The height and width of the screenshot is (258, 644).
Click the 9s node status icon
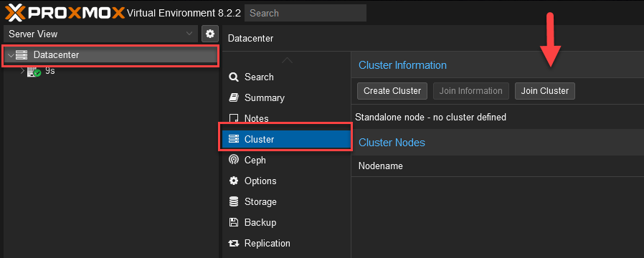tap(34, 72)
